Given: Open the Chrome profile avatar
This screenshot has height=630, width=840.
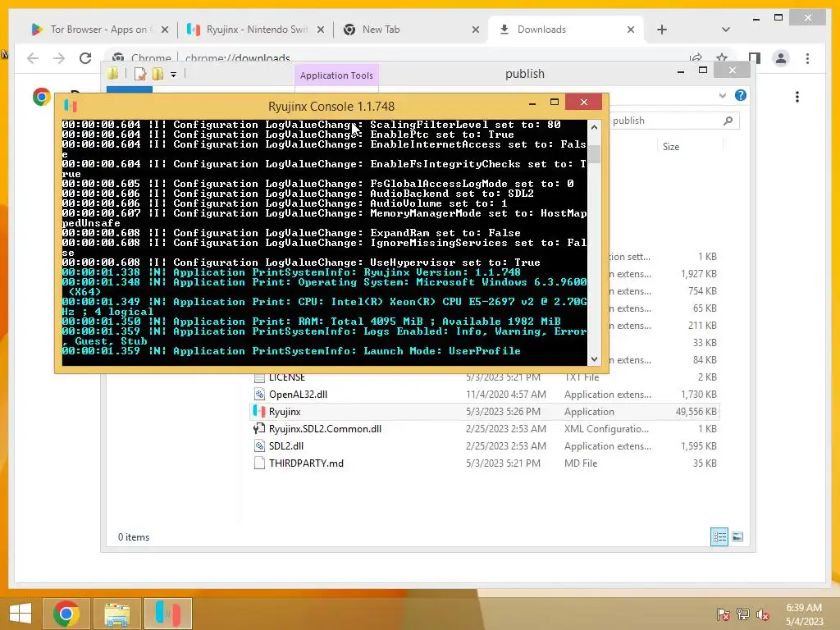Looking at the screenshot, I should pyautogui.click(x=781, y=58).
